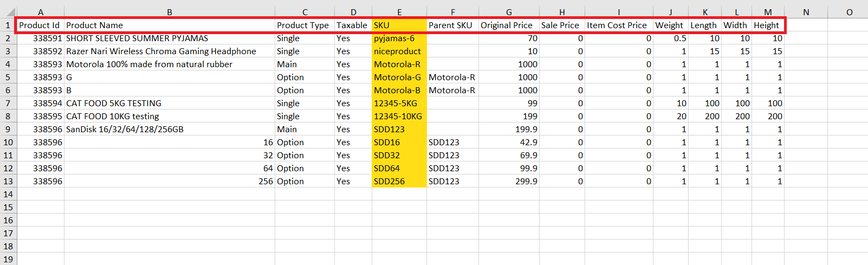
Task: Click the Product Name header cell
Action: pos(170,25)
